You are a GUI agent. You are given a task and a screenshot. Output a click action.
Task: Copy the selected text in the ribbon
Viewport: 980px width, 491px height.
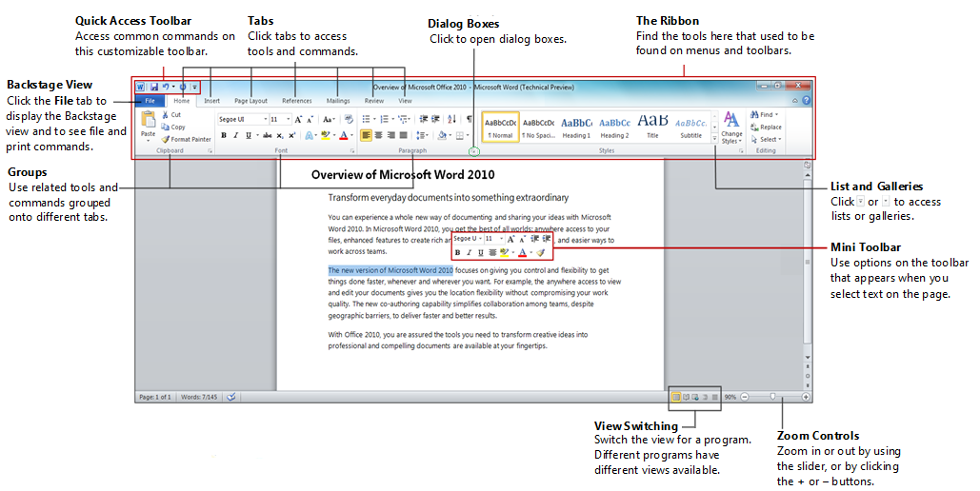tap(172, 127)
